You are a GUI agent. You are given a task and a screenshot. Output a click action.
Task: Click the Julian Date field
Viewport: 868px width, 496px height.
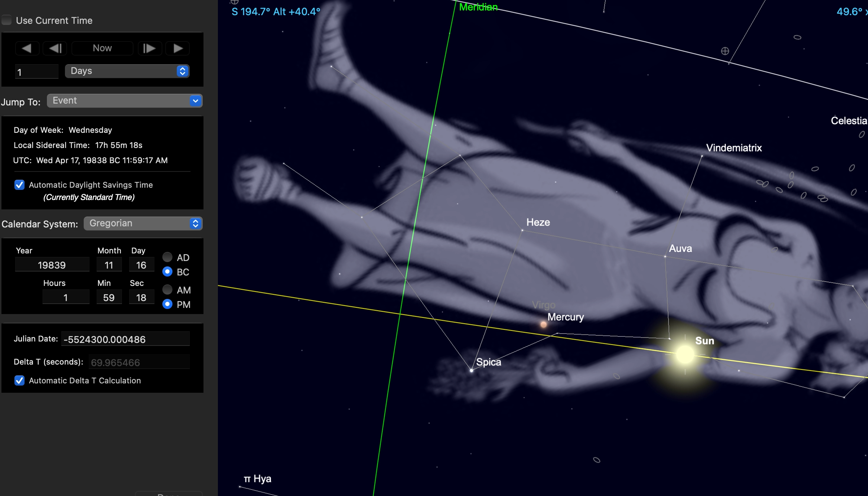125,339
